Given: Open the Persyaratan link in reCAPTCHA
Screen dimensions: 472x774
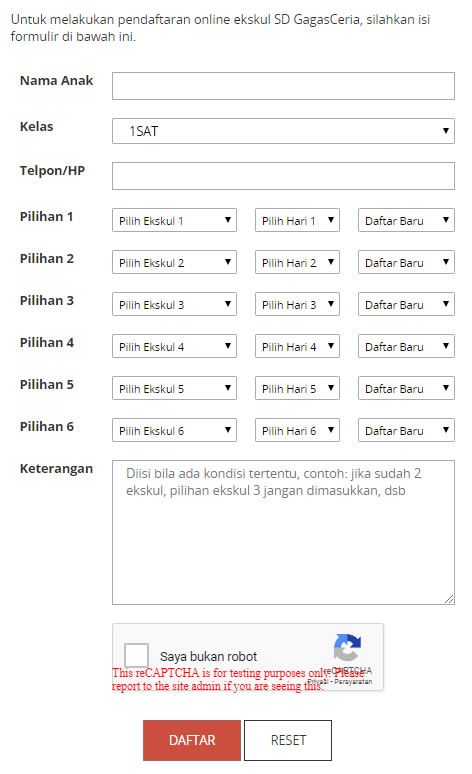Looking at the screenshot, I should (353, 682).
